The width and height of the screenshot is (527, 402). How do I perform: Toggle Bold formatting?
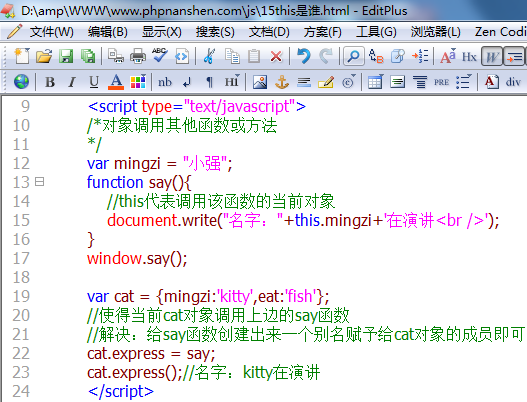pyautogui.click(x=50, y=82)
